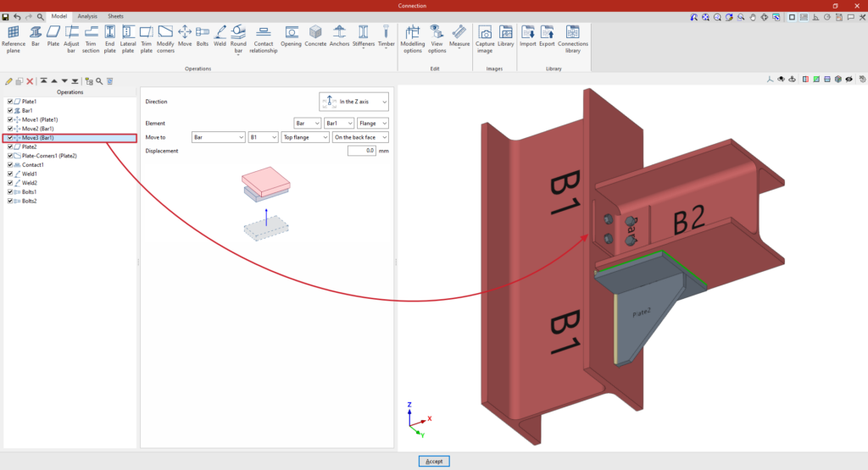Open the Direction 'In the Z axis' dropdown
The width and height of the screenshot is (868, 470).
coord(353,102)
